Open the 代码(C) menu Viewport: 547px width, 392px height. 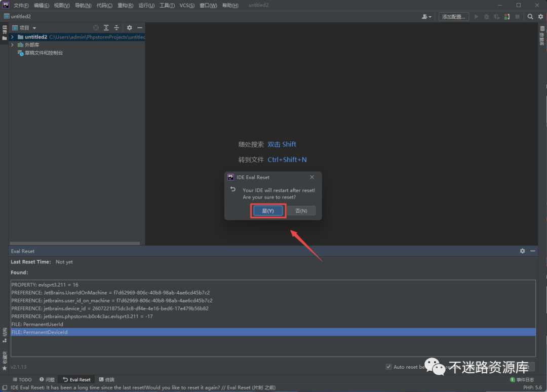click(x=104, y=5)
